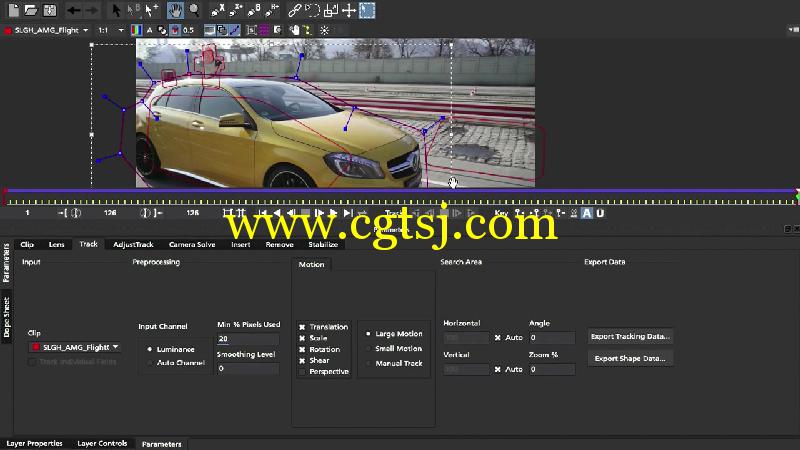This screenshot has width=800, height=450.
Task: Switch to the Clip tab
Action: pyautogui.click(x=27, y=244)
